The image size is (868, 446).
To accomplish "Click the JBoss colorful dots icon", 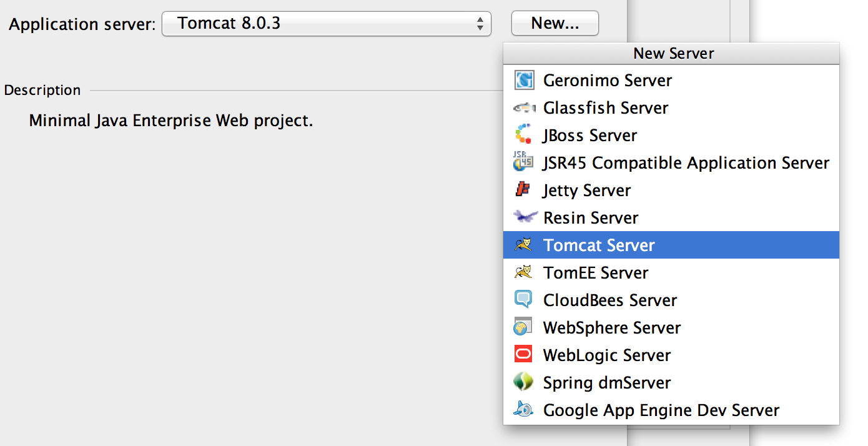I will 523,135.
